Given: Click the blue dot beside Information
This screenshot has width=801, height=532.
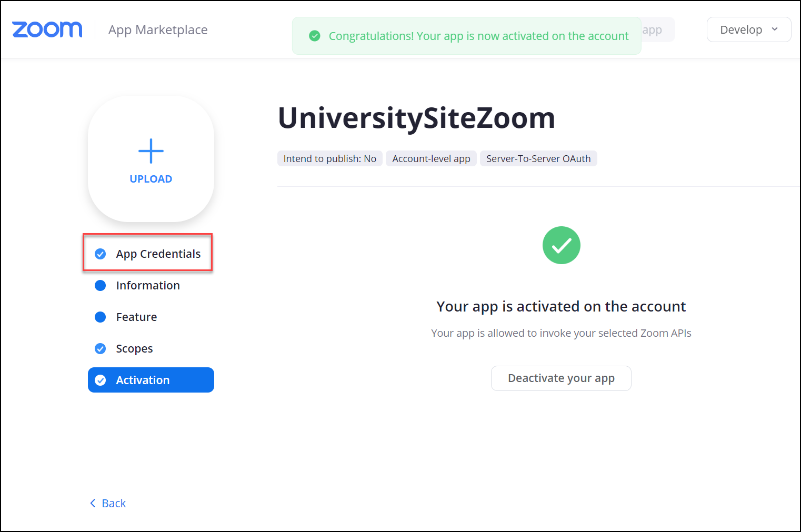Looking at the screenshot, I should click(x=100, y=286).
